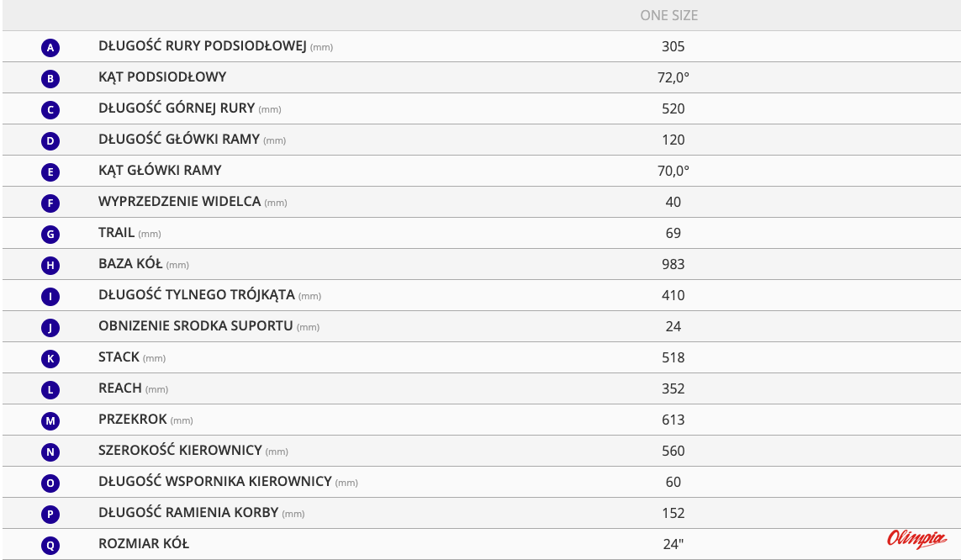Screen dimensions: 961x560
Task: Click the Q badge for wheel size
Action: click(50, 546)
